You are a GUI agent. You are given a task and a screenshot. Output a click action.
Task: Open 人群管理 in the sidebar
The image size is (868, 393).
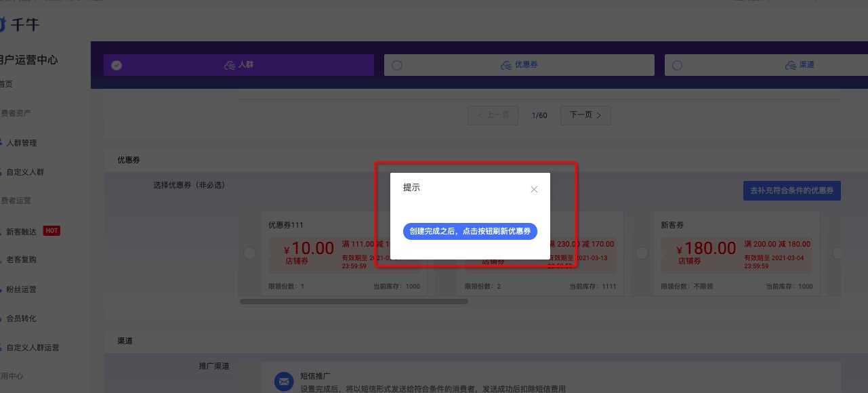pyautogui.click(x=22, y=143)
